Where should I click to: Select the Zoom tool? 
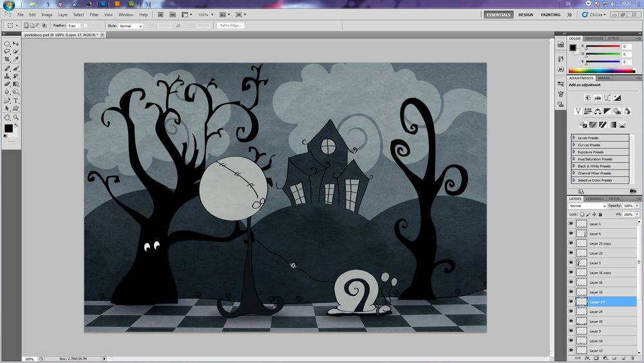tap(15, 117)
